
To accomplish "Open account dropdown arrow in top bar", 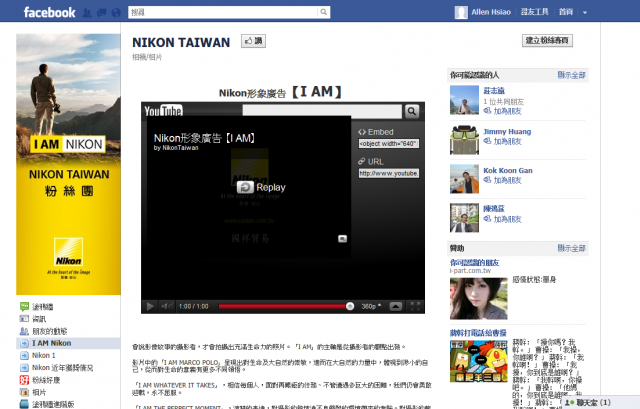I will [585, 13].
